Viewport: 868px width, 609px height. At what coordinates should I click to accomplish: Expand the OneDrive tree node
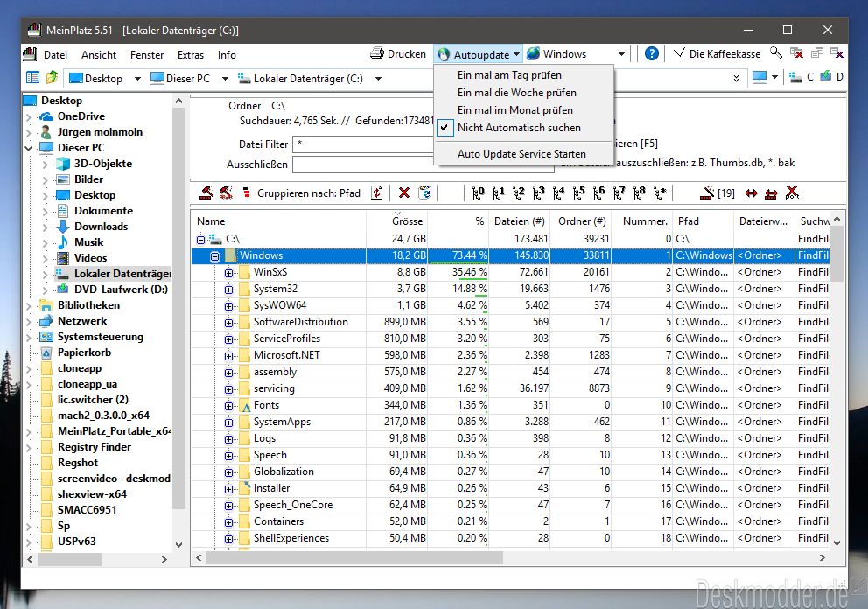pos(28,117)
